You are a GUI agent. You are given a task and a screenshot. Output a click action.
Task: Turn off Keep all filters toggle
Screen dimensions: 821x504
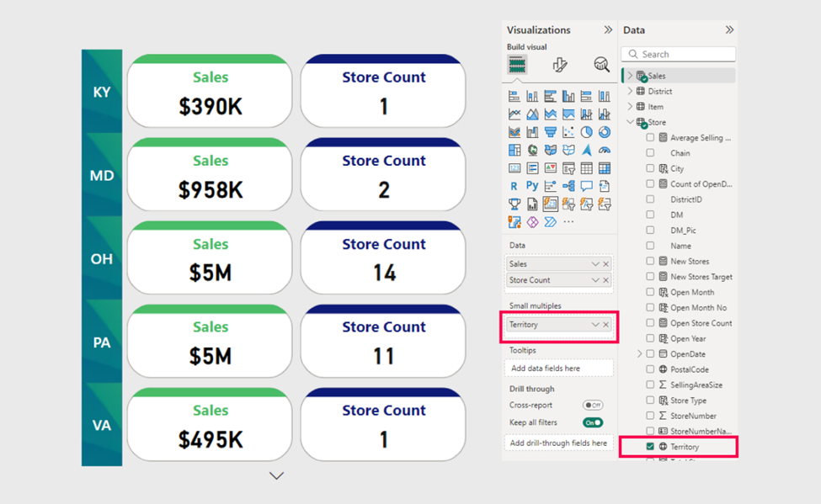click(593, 422)
